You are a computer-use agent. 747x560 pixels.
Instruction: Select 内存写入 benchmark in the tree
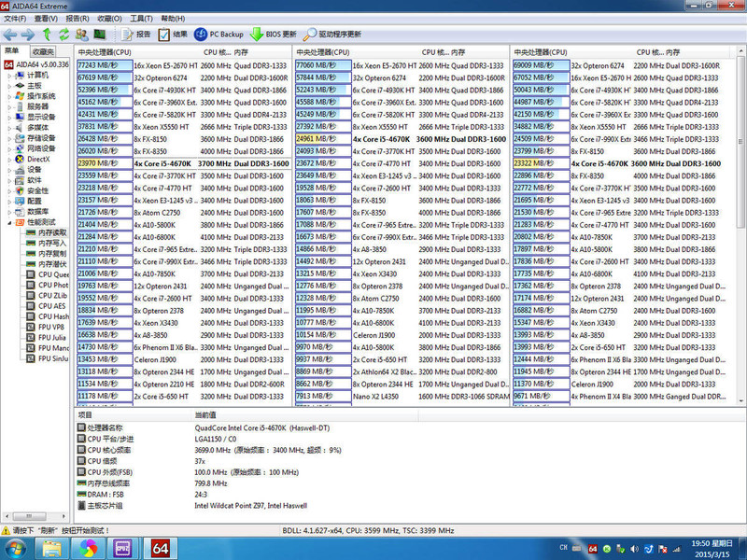(51, 242)
